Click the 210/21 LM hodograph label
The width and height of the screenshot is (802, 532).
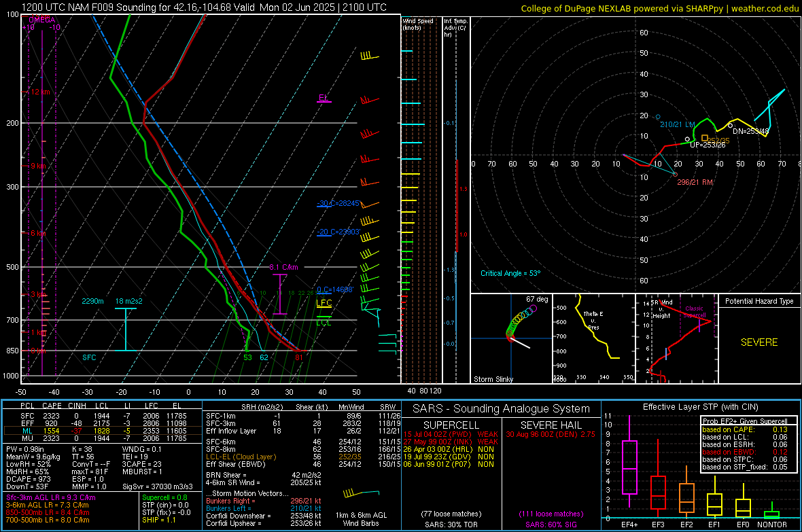click(677, 124)
